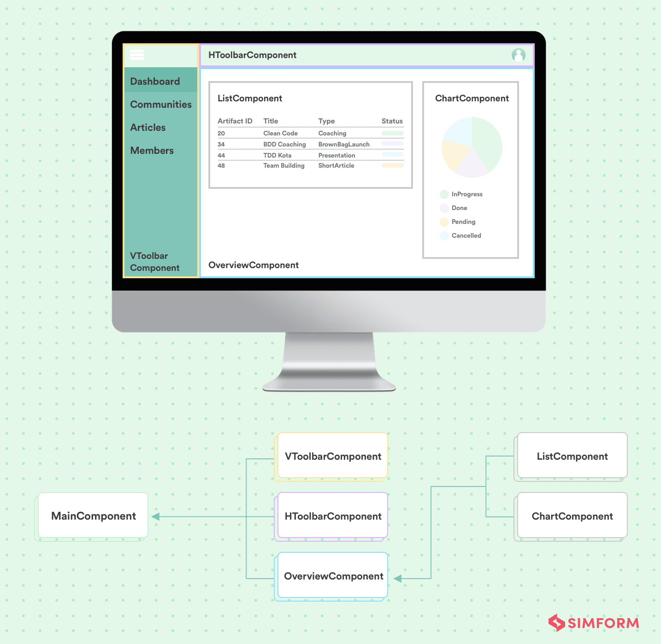The height and width of the screenshot is (644, 661).
Task: Click the OverviewComponent label in the monitor
Action: (254, 265)
